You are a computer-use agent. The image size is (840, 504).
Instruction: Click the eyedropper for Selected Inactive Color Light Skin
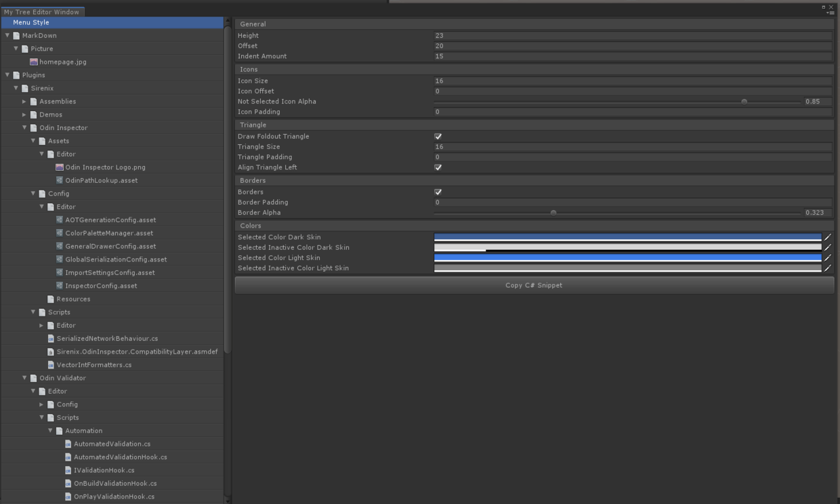pyautogui.click(x=828, y=268)
